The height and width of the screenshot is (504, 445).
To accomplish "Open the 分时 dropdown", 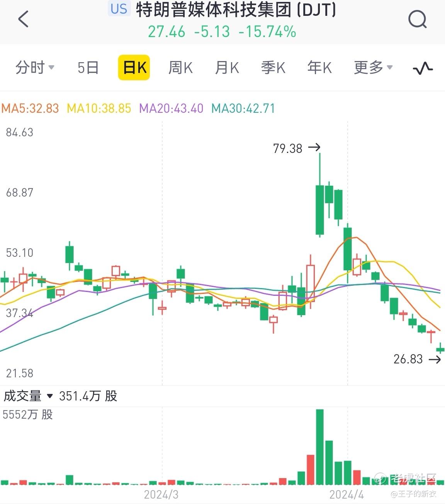I will click(35, 68).
